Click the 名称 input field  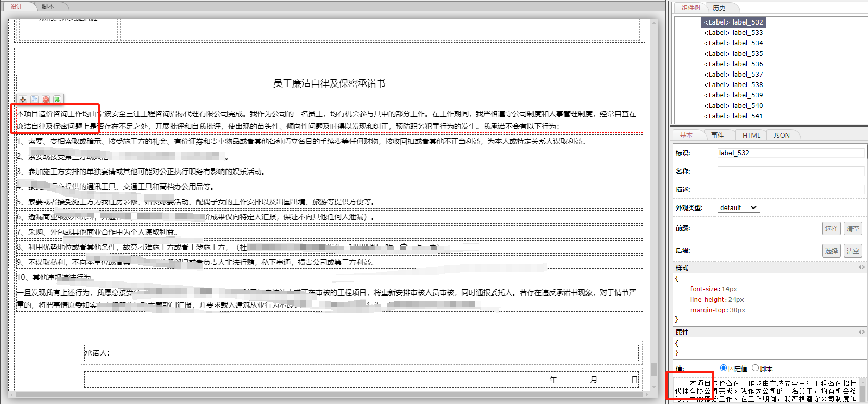pyautogui.click(x=791, y=171)
